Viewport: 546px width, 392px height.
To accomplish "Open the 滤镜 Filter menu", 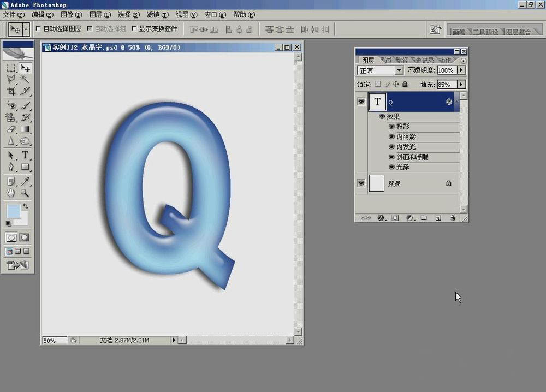I will point(157,15).
